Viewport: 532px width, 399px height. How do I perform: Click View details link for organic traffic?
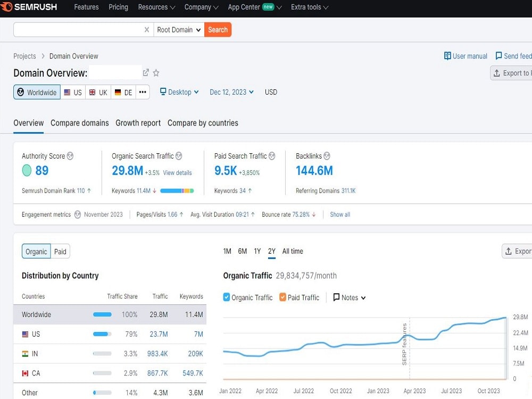pyautogui.click(x=178, y=173)
